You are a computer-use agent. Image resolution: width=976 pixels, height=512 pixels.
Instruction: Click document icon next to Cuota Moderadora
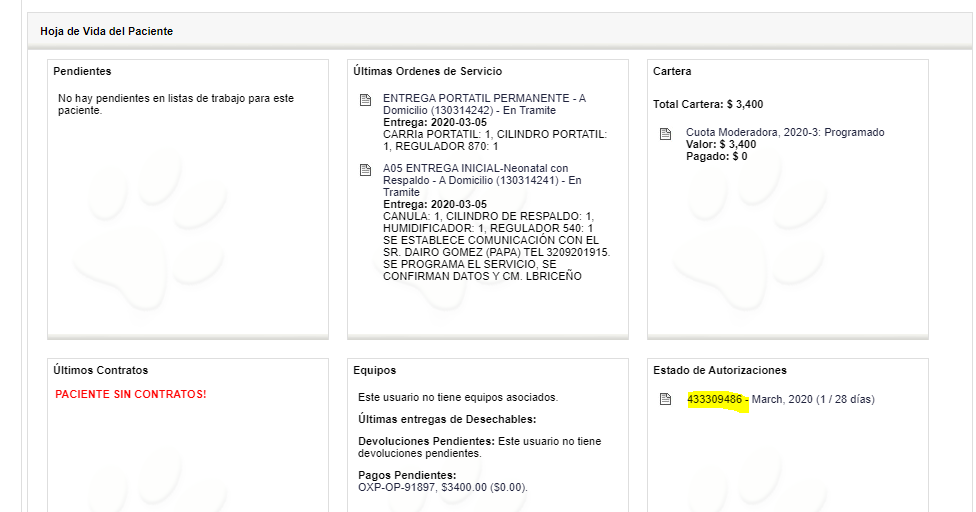pos(665,134)
